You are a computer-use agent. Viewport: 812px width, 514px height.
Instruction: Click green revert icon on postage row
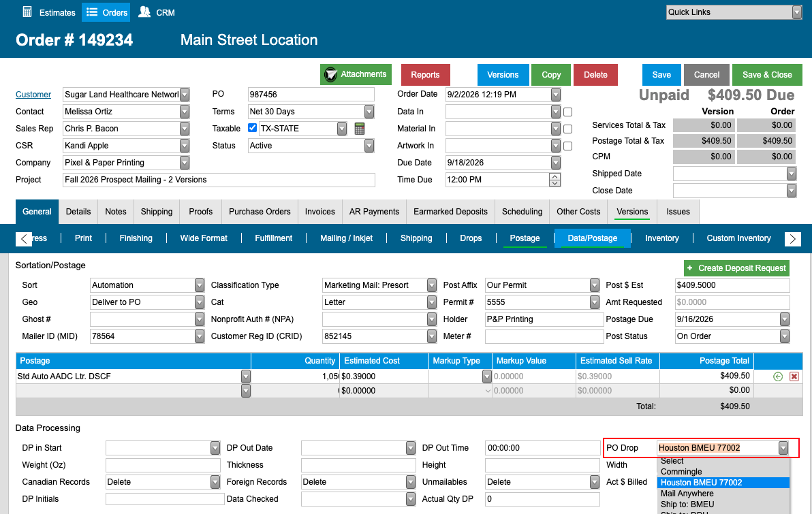pos(778,376)
